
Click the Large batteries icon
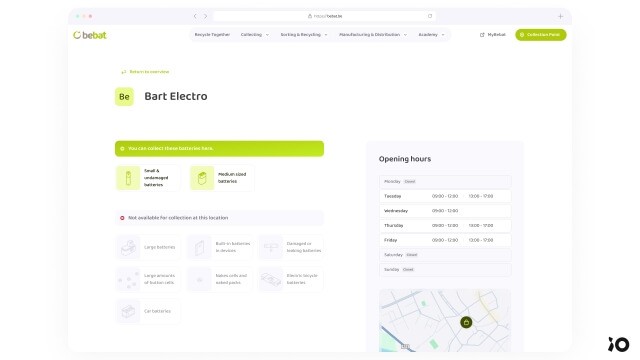(x=128, y=247)
